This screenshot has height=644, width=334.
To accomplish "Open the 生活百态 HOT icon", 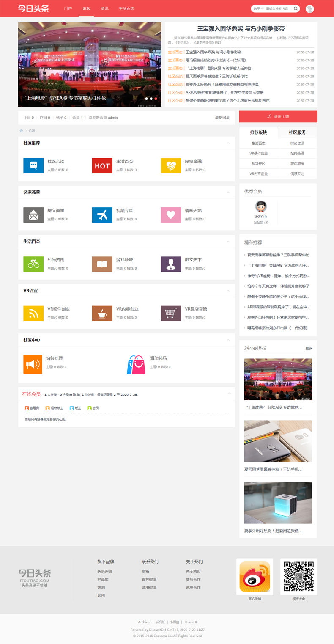I will click(102, 166).
